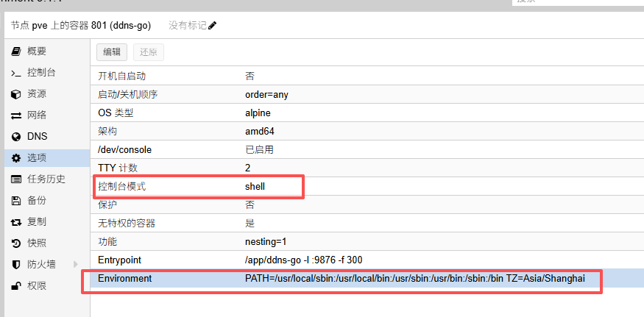Screen dimensions: 644x317
Task: Click the nesting=1 value
Action: pyautogui.click(x=266, y=242)
